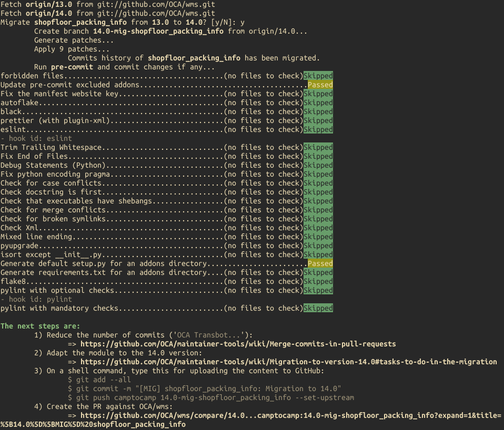This screenshot has width=504, height=430.
Task: Click the git push camptocamp command line
Action: pos(211,397)
